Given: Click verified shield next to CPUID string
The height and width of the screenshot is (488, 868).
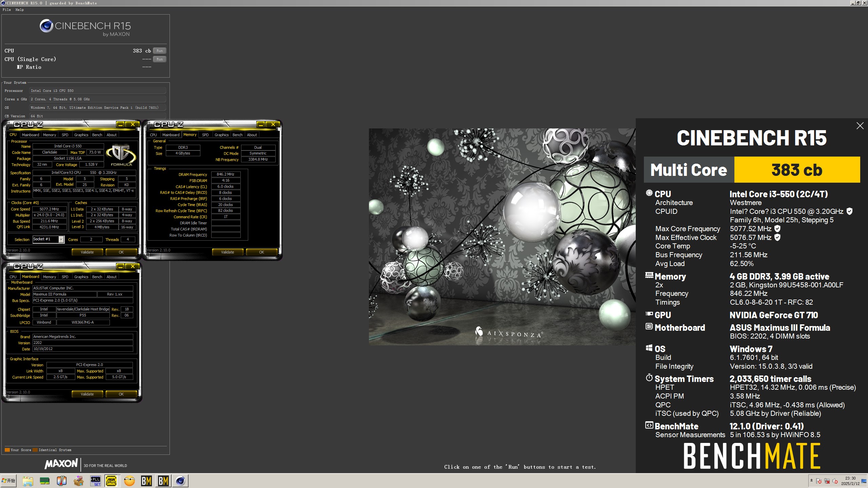Looking at the screenshot, I should click(849, 211).
